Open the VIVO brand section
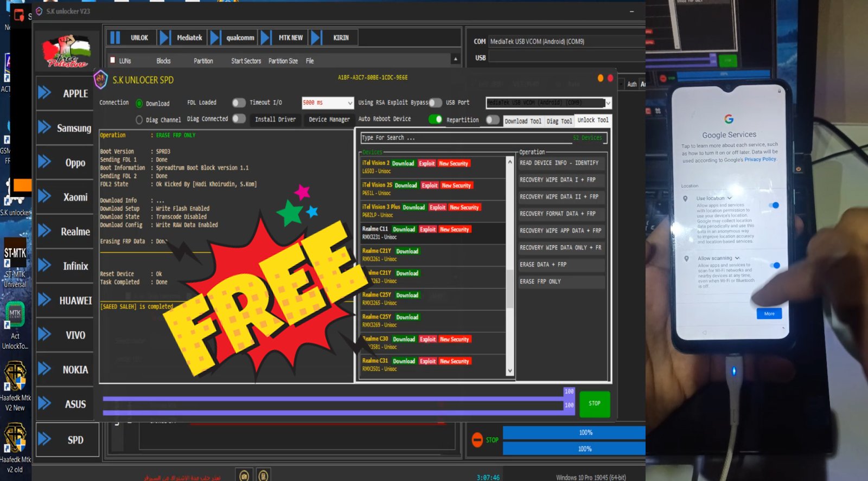Viewport: 868px width, 481px height. 75,335
